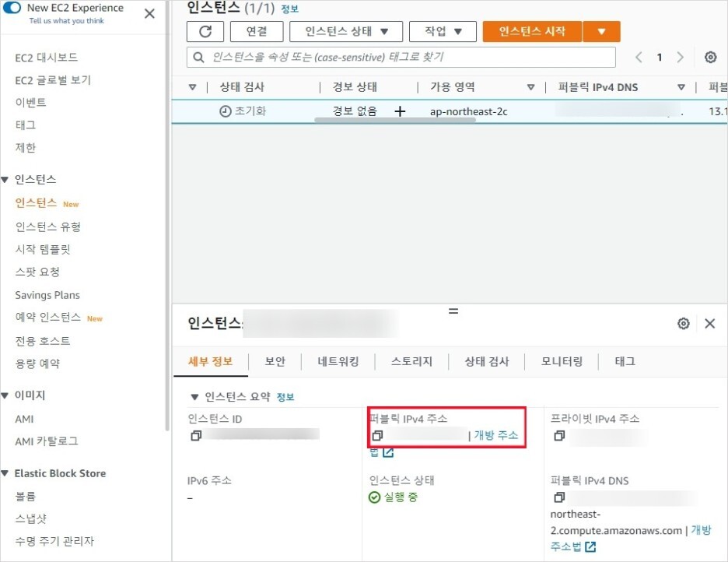Click the 인스턴스 시작 button
Screen dimensions: 728x562
(x=532, y=32)
